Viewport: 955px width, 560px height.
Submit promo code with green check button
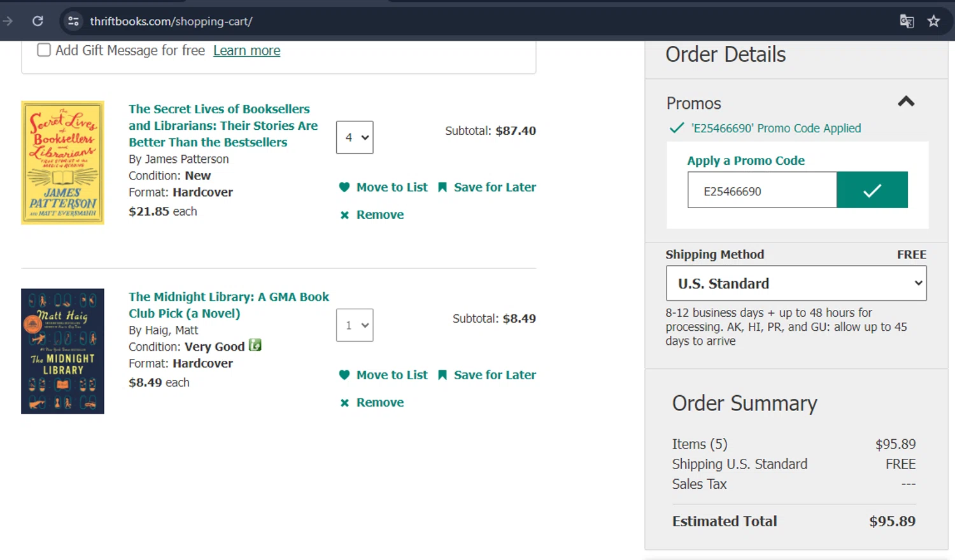(x=872, y=190)
